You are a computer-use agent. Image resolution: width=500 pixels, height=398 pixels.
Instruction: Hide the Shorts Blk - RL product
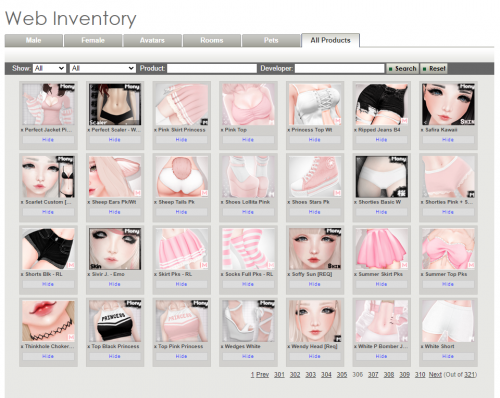pos(48,284)
